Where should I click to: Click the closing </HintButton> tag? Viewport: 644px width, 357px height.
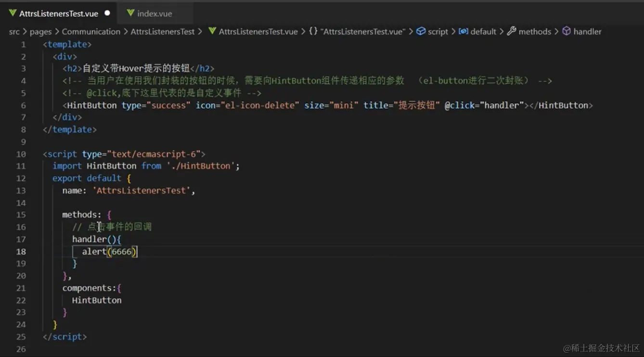point(561,105)
